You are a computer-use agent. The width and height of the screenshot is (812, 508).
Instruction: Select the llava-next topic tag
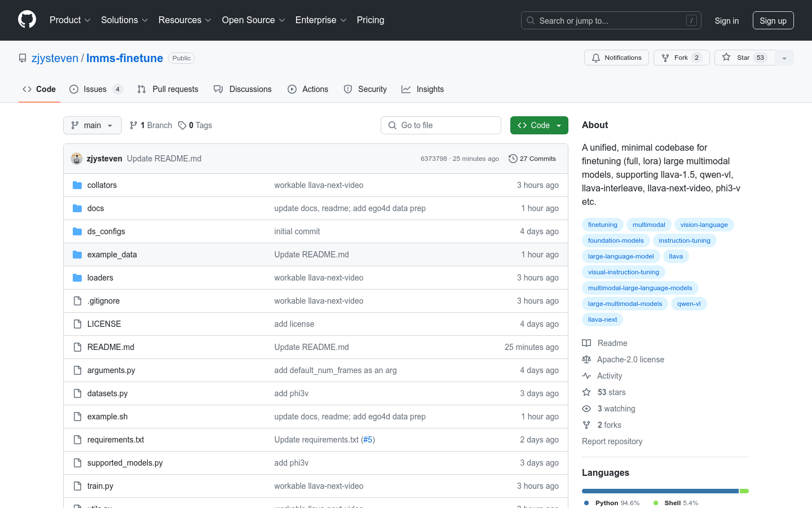pyautogui.click(x=602, y=319)
